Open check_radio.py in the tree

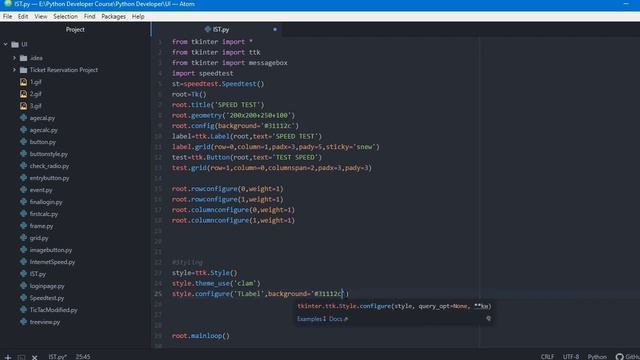coord(49,166)
